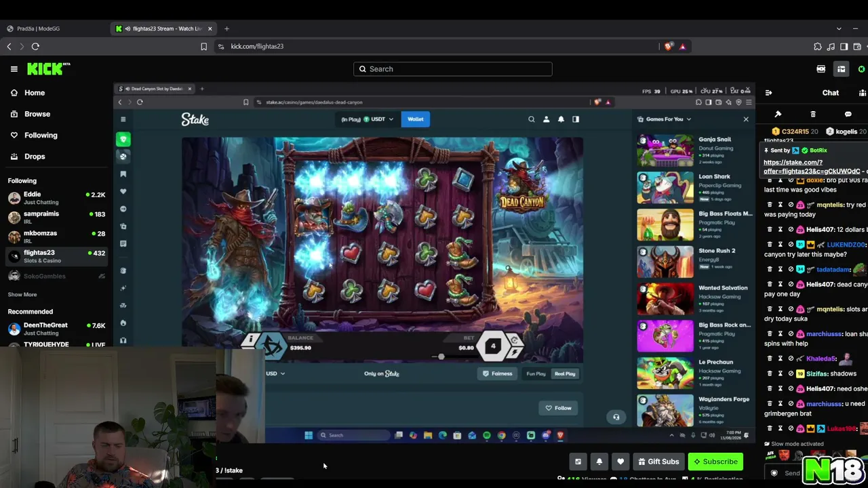Click the chat trash icon
This screenshot has height=488, width=868.
coord(813,114)
